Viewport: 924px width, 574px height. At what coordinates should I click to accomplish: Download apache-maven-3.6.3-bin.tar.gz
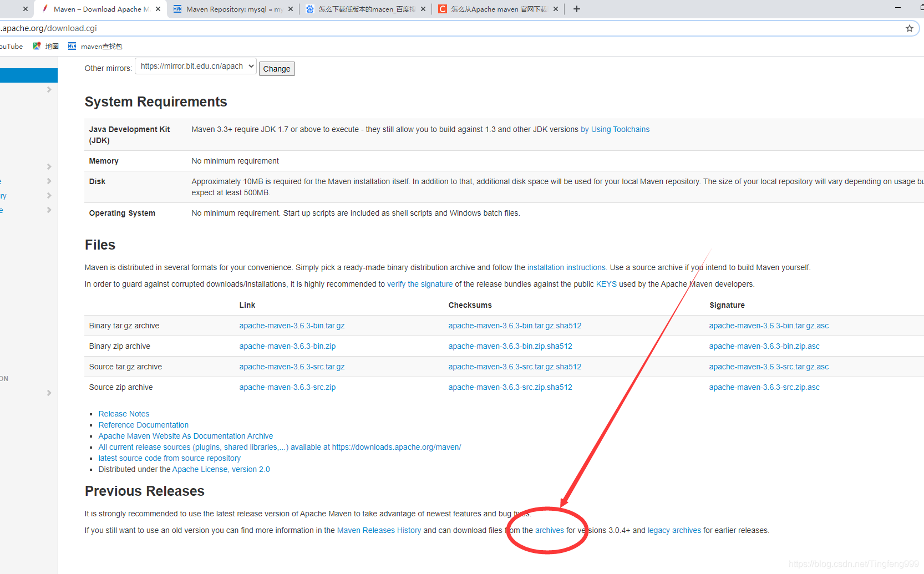coord(292,326)
